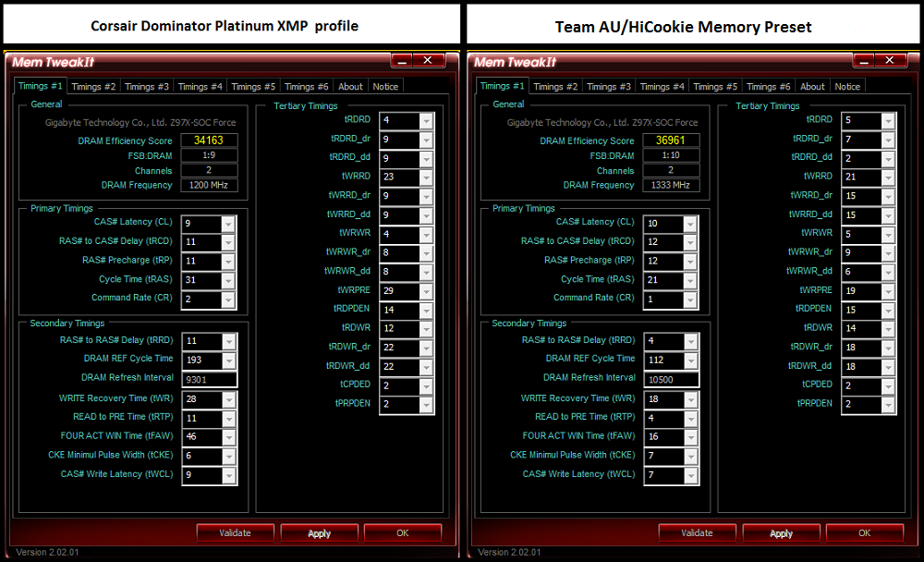Open tRDRD_dd dropdown in Team AU window
The width and height of the screenshot is (924, 562).
coord(888,158)
